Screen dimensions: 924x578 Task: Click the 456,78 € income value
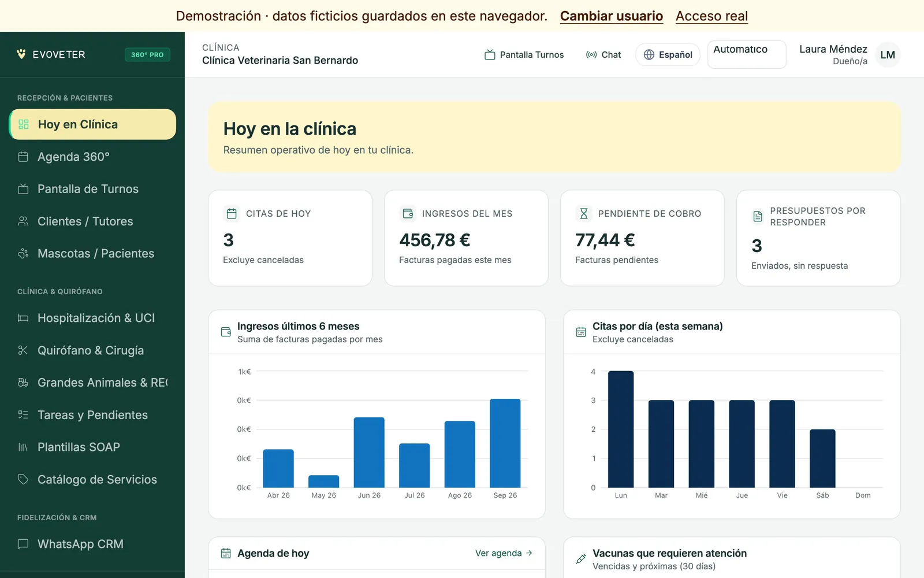point(435,240)
